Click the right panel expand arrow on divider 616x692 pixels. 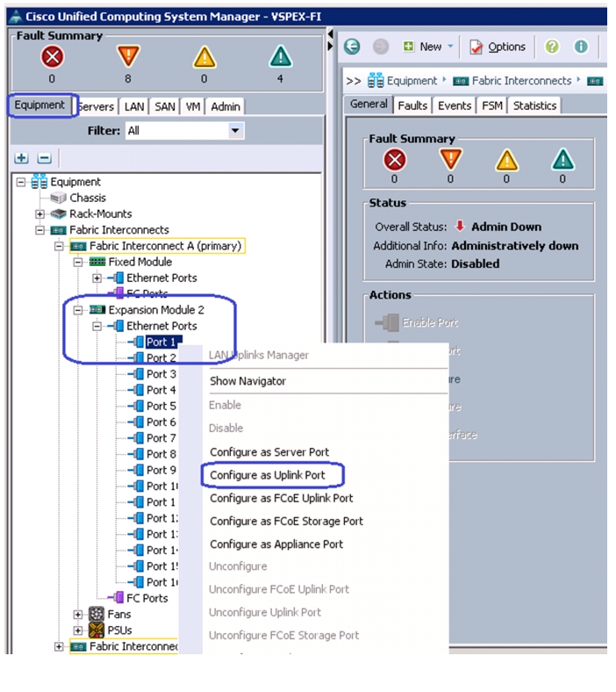click(x=330, y=46)
